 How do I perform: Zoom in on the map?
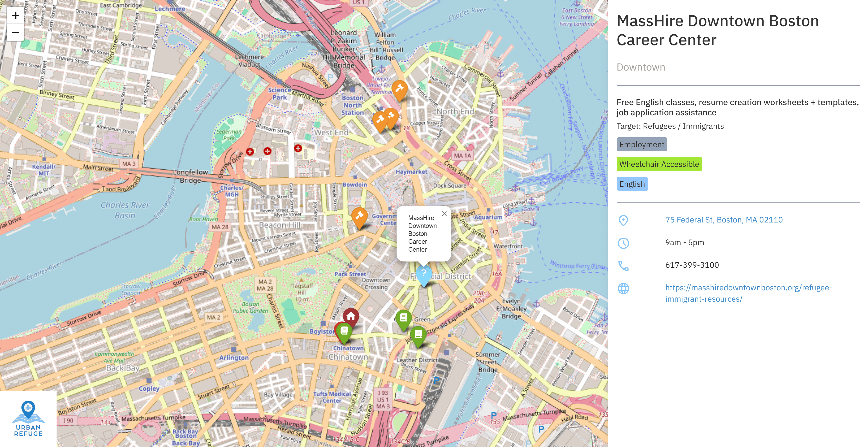click(x=15, y=16)
